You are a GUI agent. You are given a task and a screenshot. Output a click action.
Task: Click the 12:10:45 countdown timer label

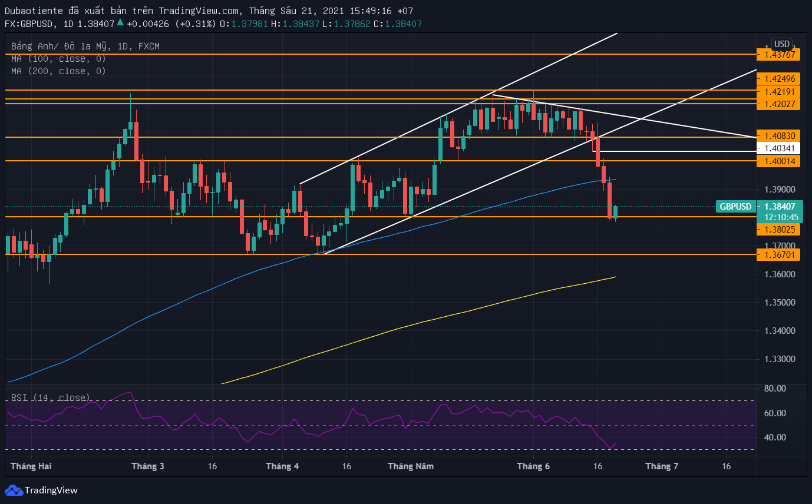(x=781, y=217)
